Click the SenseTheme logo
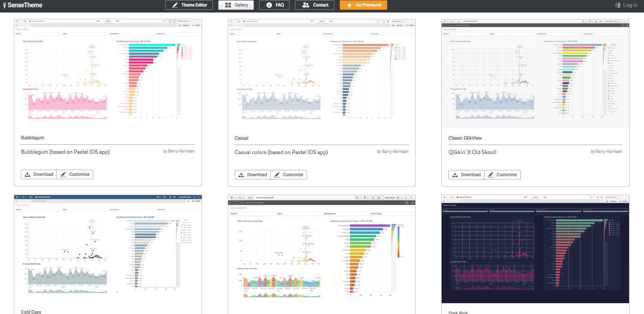The image size is (644, 314). click(22, 5)
